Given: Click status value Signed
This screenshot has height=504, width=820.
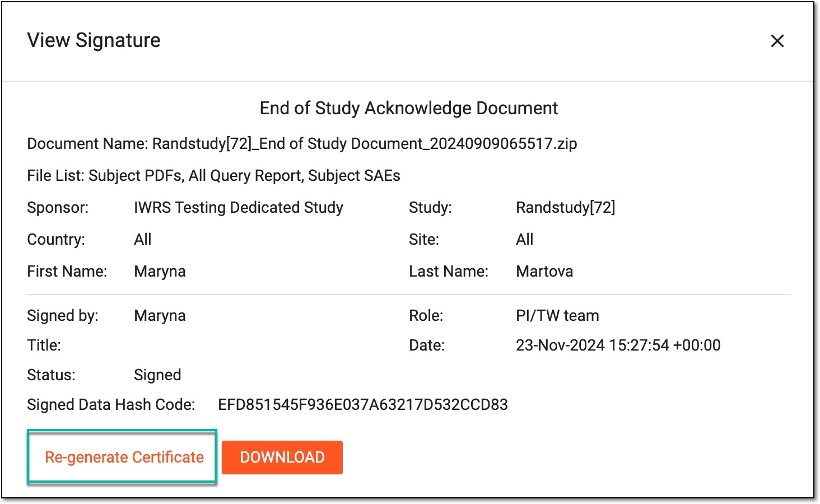Looking at the screenshot, I should click(157, 375).
